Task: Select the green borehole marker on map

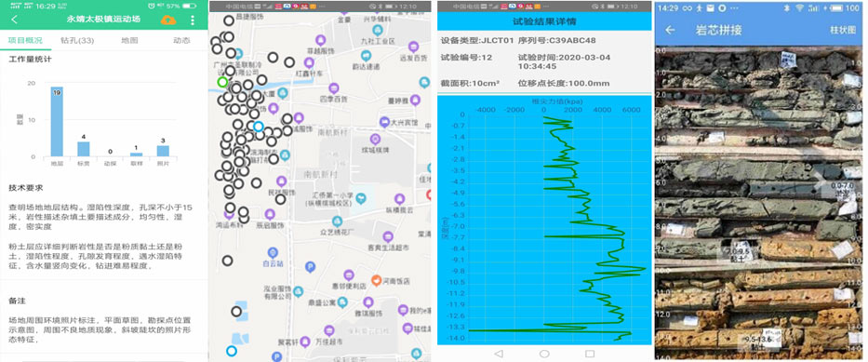Action: pyautogui.click(x=222, y=83)
